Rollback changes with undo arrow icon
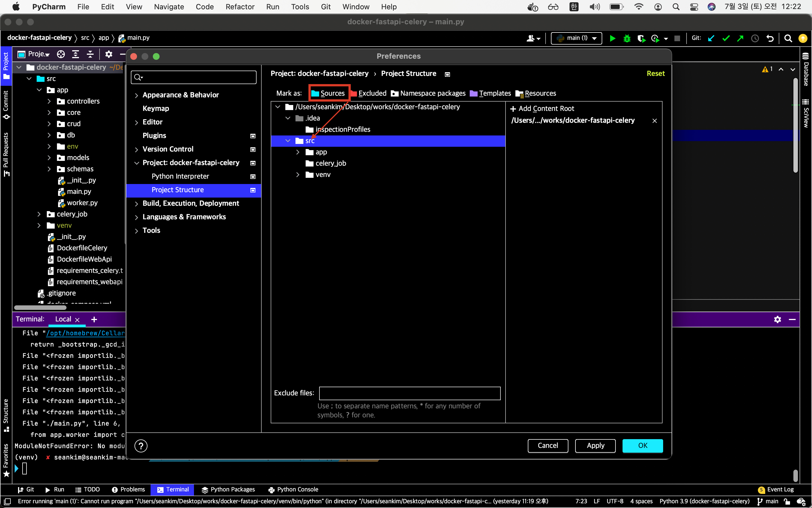Screen dimensions: 812x508 point(770,38)
